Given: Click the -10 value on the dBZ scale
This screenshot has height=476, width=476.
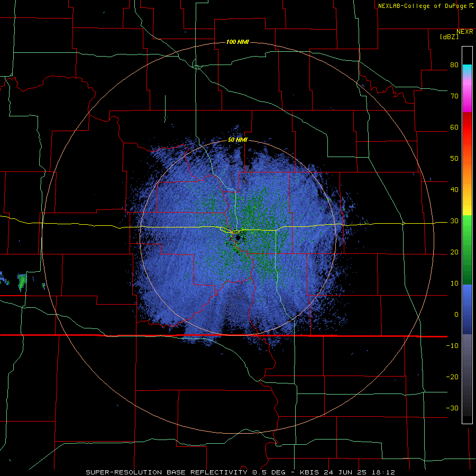Looking at the screenshot, I should [x=452, y=346].
